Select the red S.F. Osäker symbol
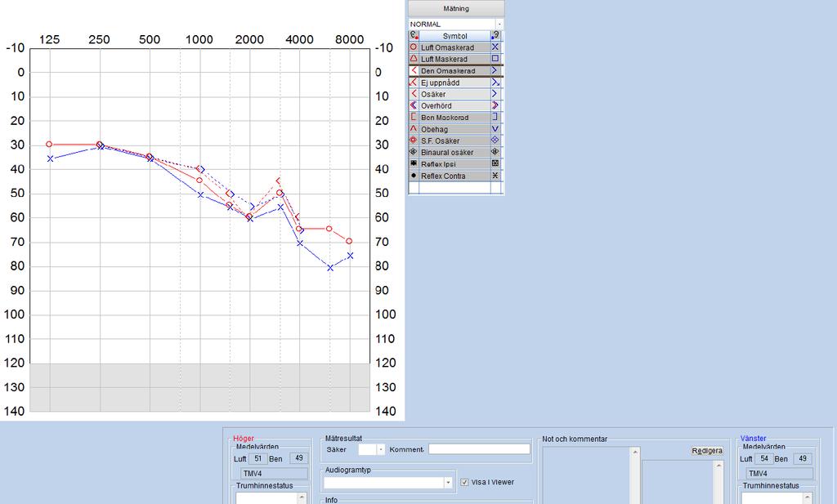 (x=413, y=140)
